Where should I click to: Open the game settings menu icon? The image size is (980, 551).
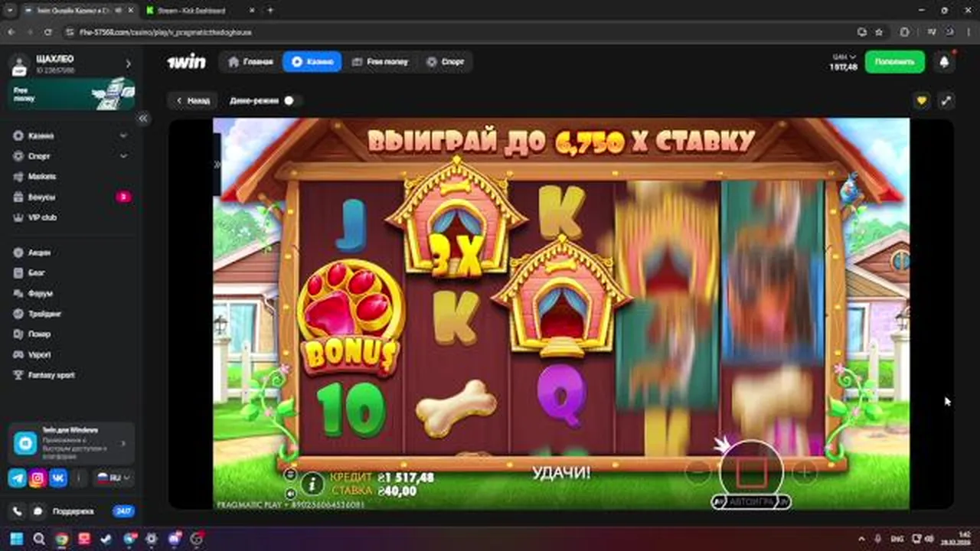click(291, 474)
